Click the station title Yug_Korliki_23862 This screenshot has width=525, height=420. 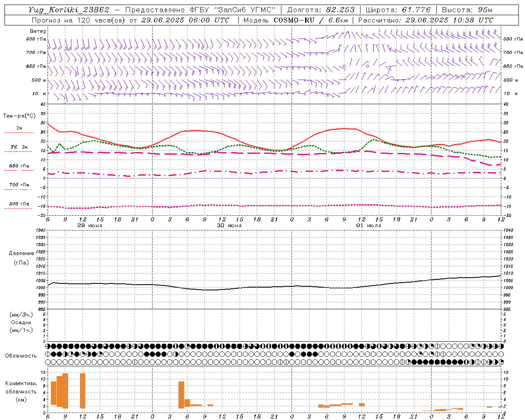[69, 10]
